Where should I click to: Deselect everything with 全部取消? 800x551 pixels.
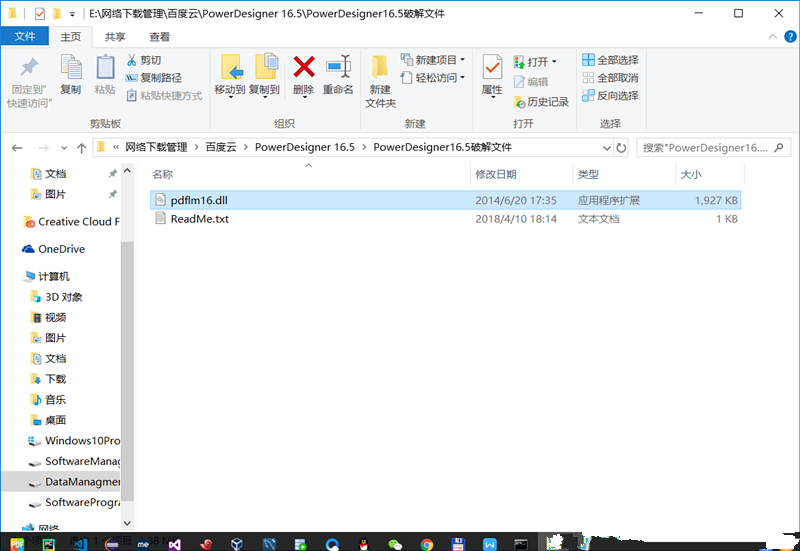610,78
